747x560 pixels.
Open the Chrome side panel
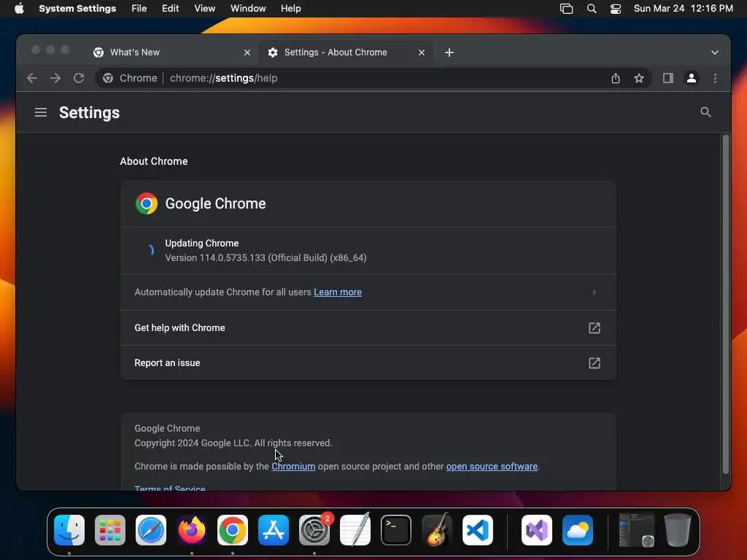point(668,78)
